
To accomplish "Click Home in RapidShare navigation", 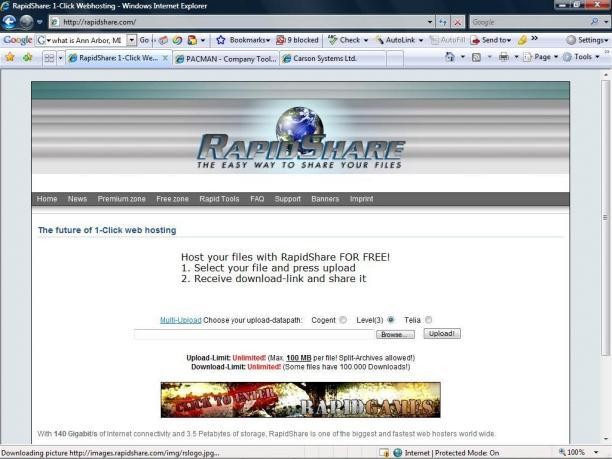I will click(47, 199).
